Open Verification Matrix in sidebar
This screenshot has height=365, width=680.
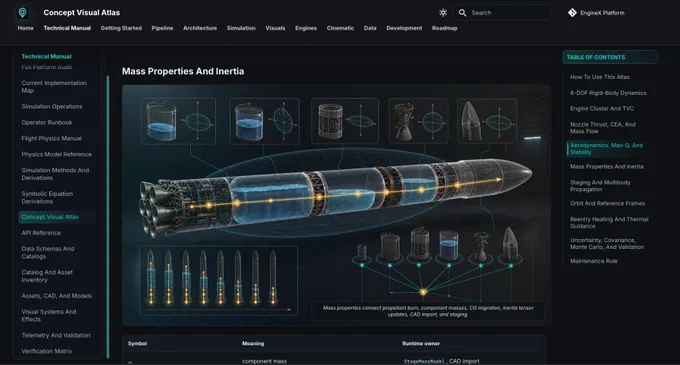click(47, 352)
